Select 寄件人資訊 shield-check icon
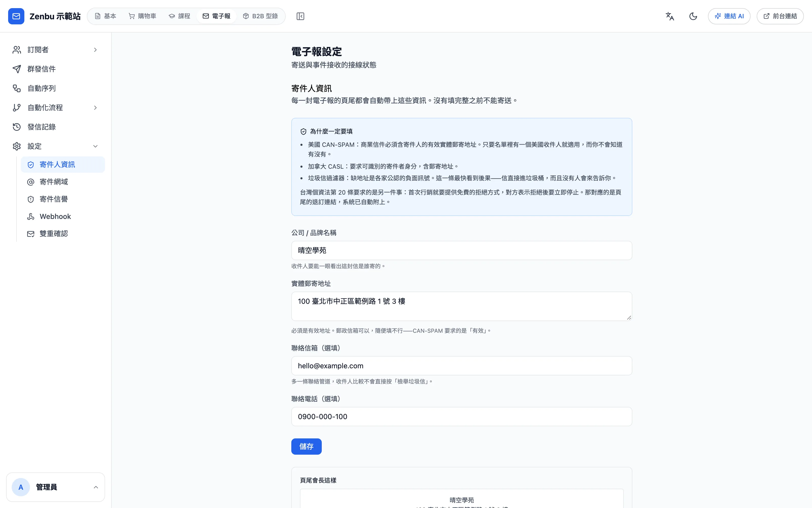812x508 pixels. tap(30, 165)
